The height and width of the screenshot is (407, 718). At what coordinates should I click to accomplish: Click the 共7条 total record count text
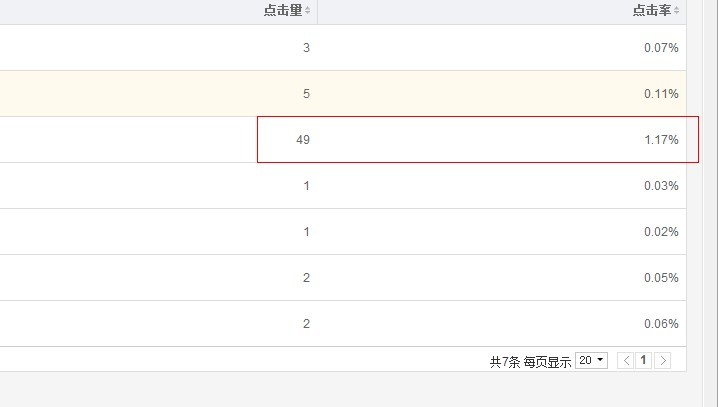(504, 362)
